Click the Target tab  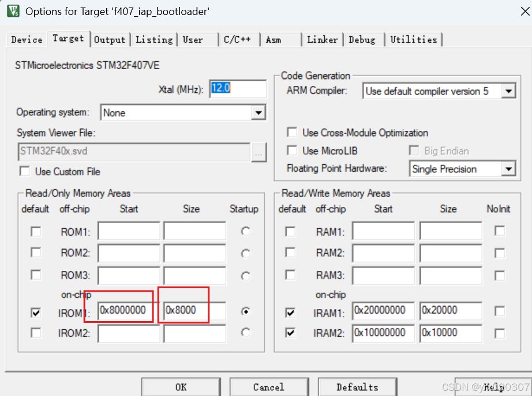[68, 39]
